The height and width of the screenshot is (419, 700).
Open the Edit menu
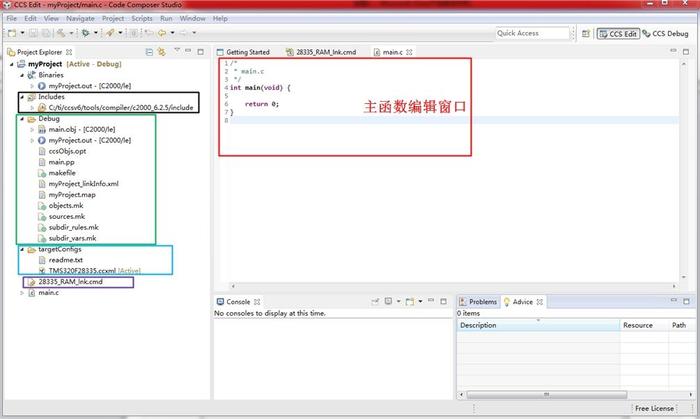pyautogui.click(x=30, y=18)
